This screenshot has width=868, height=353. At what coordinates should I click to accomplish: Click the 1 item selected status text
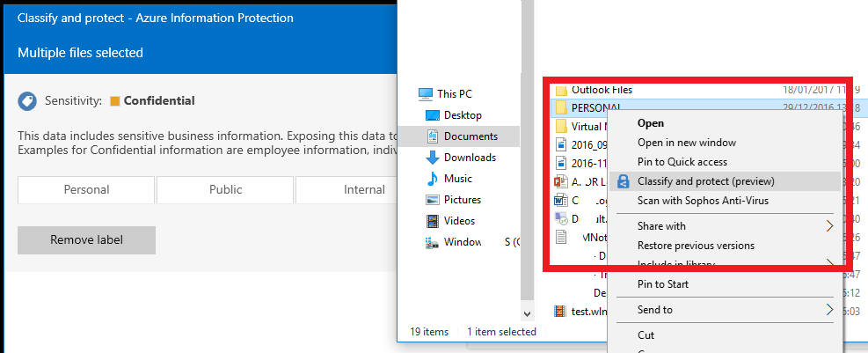tap(502, 332)
